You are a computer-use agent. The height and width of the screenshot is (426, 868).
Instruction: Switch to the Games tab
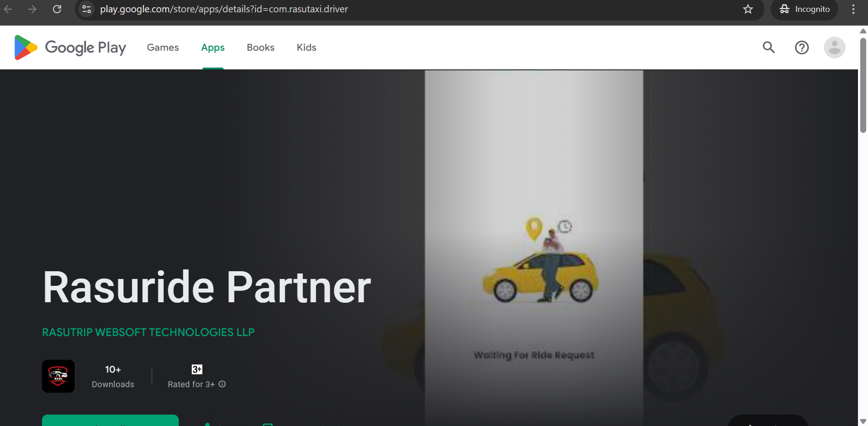(x=163, y=47)
